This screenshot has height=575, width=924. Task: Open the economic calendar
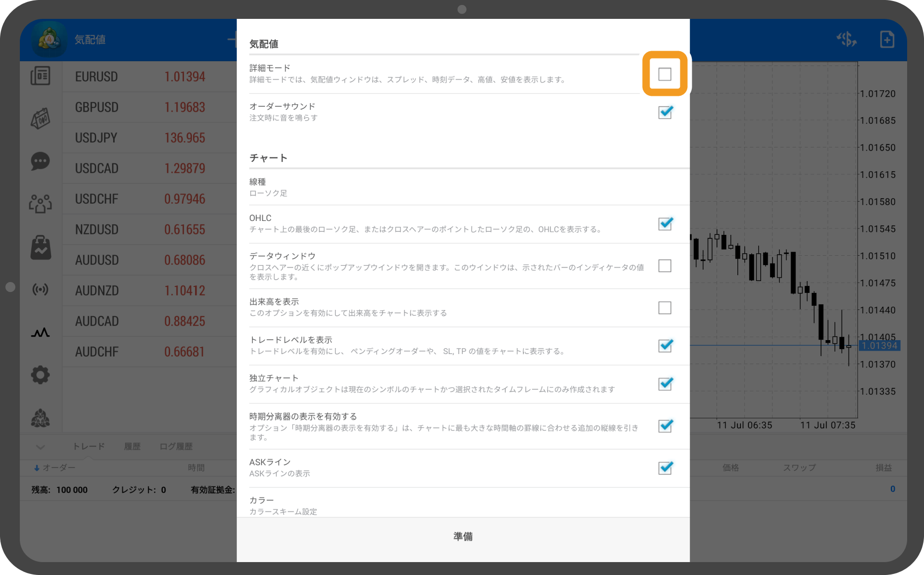click(40, 119)
